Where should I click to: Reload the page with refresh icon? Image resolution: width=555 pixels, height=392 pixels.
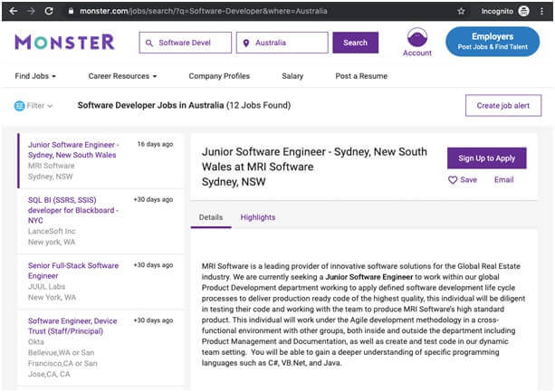coord(49,11)
